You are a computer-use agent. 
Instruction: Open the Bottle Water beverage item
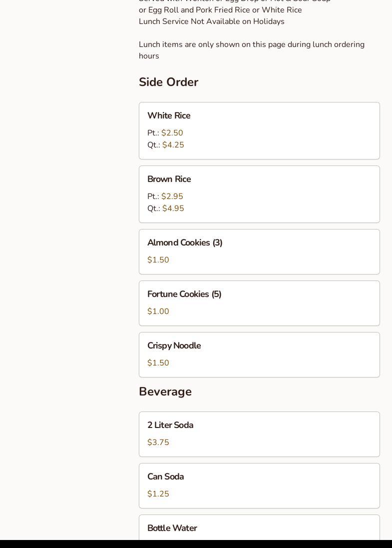tap(172, 528)
